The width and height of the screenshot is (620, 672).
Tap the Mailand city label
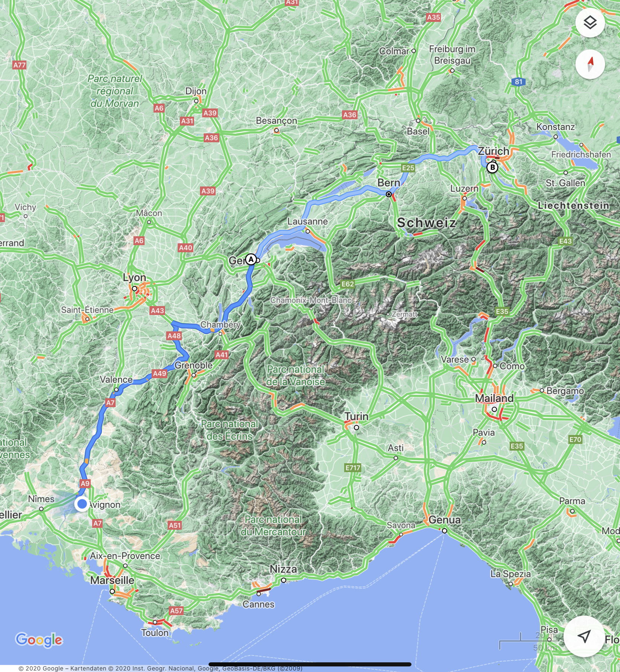pos(494,398)
